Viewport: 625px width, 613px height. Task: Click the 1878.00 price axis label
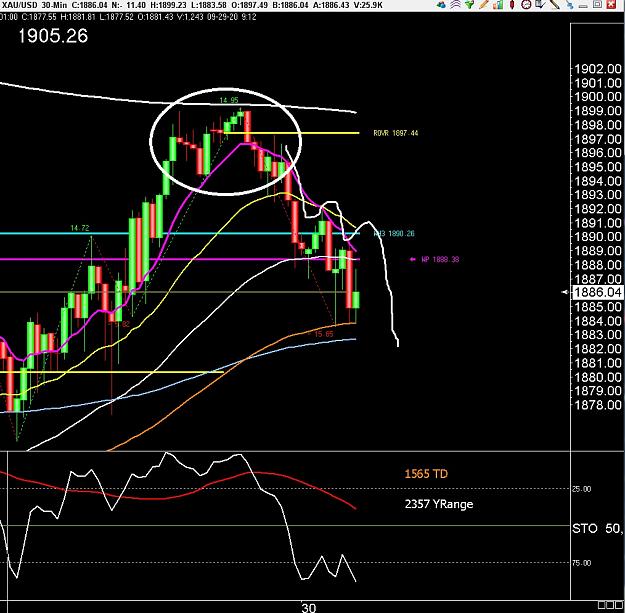[597, 405]
